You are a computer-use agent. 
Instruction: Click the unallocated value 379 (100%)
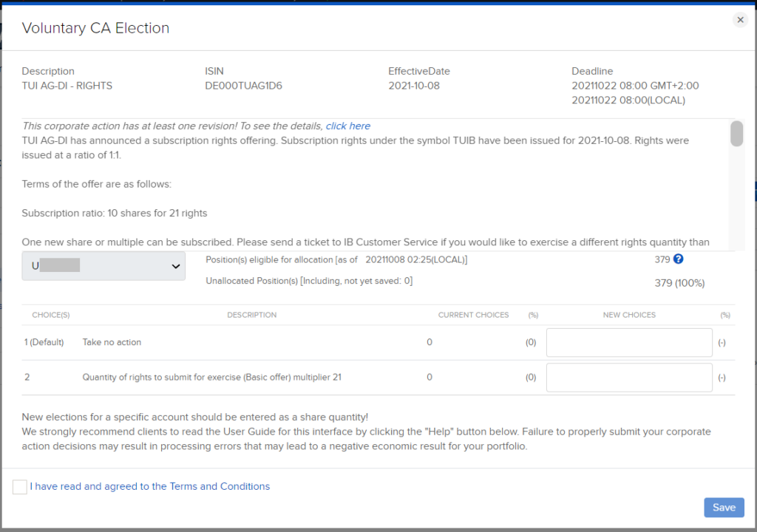pos(679,283)
